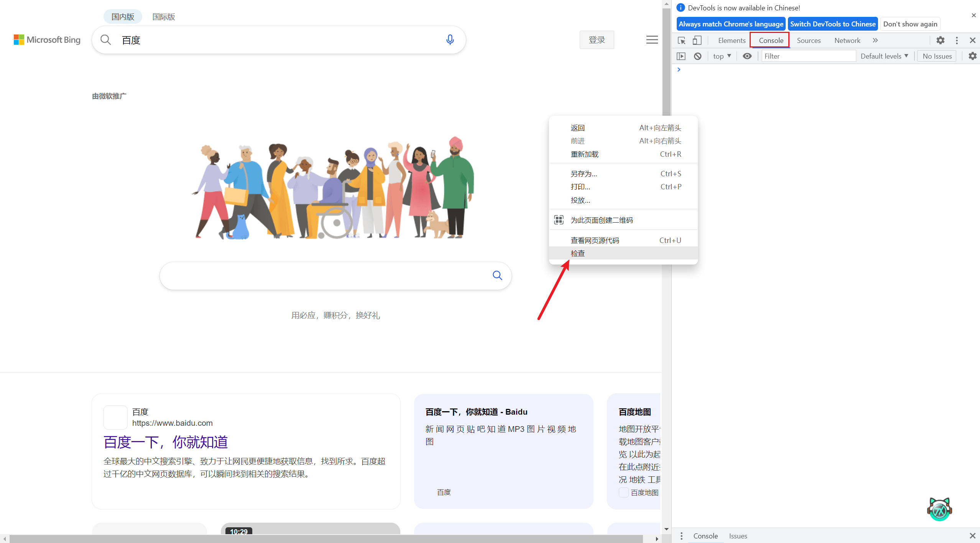Open DevTools three-dot customize menu
Image resolution: width=980 pixels, height=543 pixels.
(957, 40)
